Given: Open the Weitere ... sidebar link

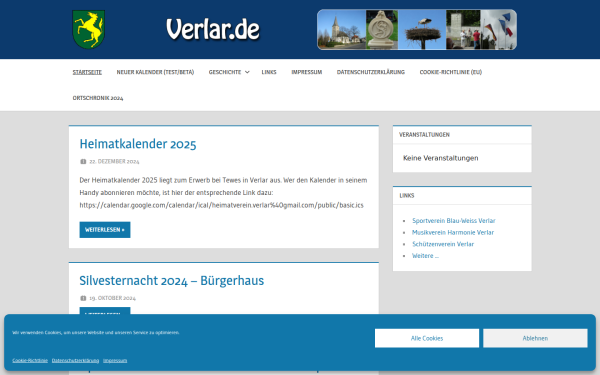Looking at the screenshot, I should click(x=425, y=256).
